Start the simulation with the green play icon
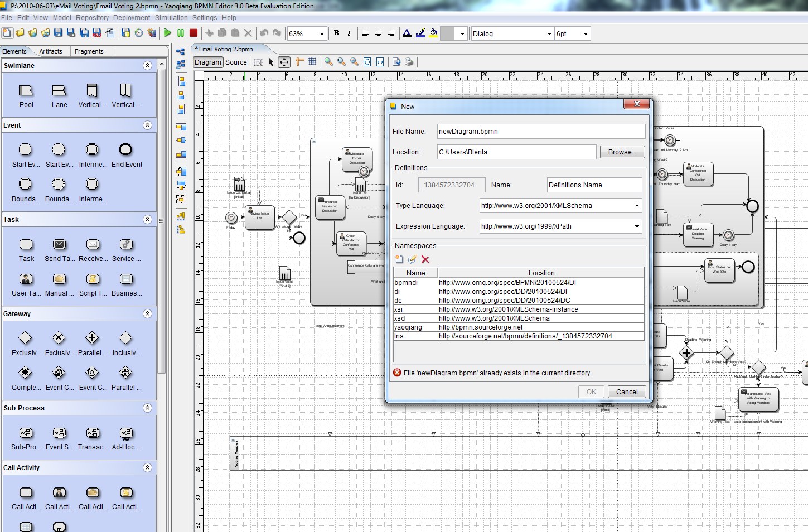 click(167, 33)
